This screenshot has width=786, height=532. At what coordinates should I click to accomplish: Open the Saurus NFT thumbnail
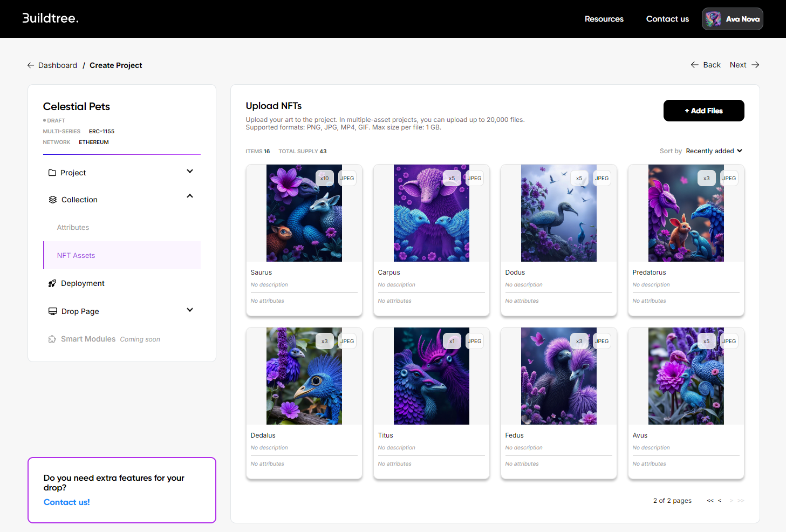pyautogui.click(x=304, y=213)
